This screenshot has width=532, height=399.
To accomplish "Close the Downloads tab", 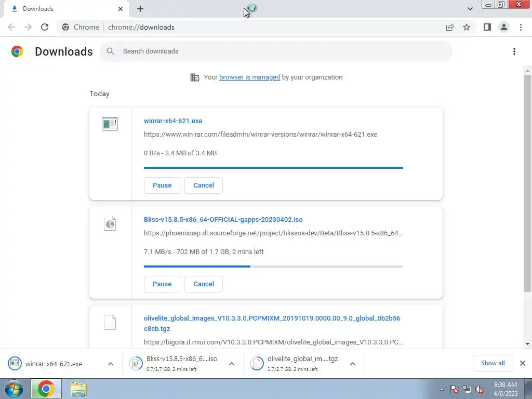I will tap(121, 9).
